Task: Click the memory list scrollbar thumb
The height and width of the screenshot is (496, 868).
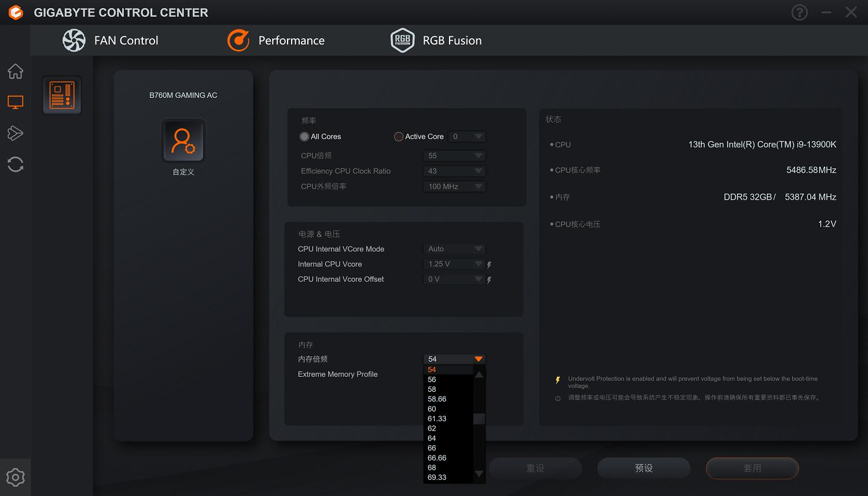Action: pos(479,419)
